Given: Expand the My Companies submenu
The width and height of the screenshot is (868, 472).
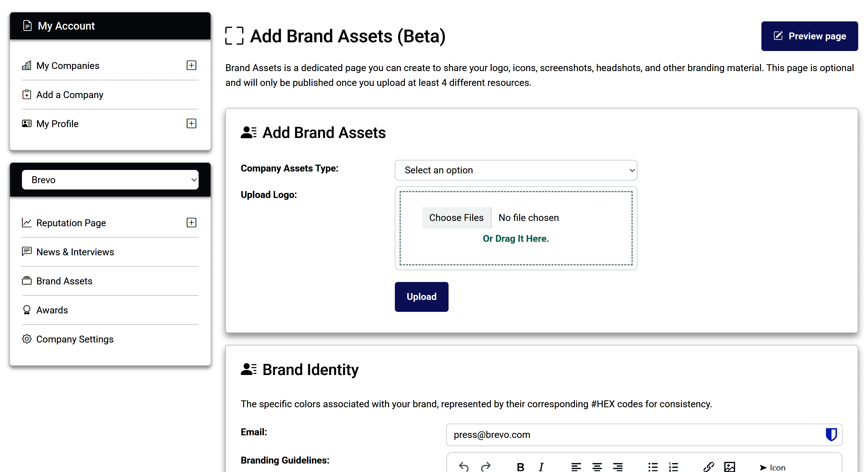Looking at the screenshot, I should click(191, 65).
